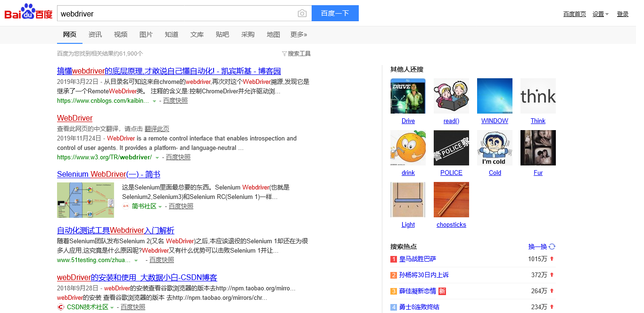
Task: Open 百度快照 for CSDN技术社区 result
Action: [x=133, y=307]
